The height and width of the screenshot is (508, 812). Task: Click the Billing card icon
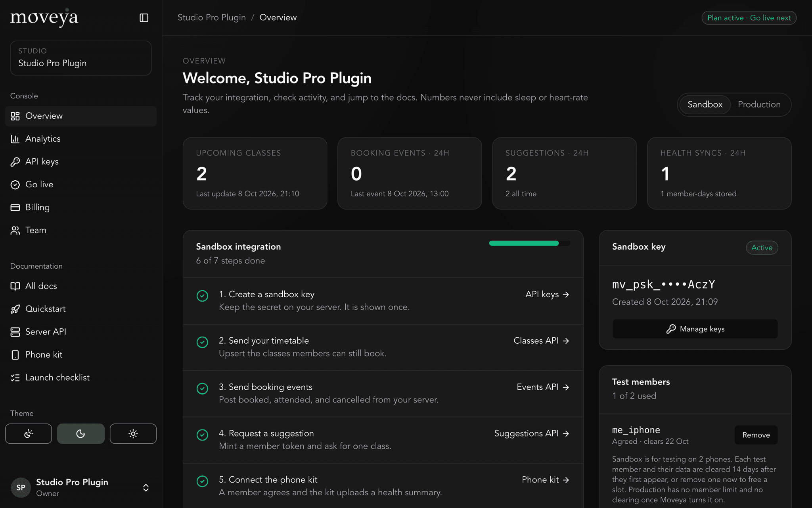15,208
